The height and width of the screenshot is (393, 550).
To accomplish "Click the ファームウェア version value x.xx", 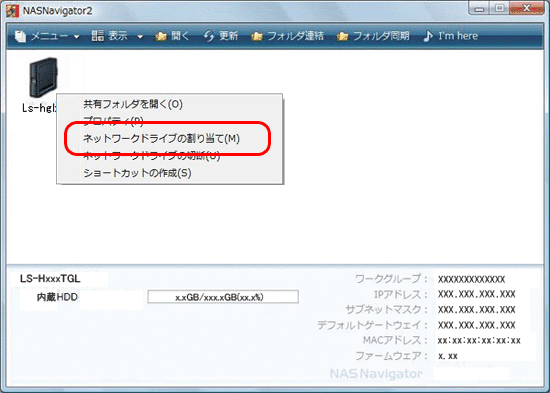I will [448, 356].
